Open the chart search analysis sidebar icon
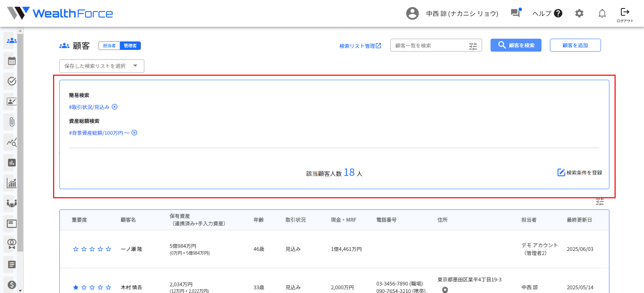Screen dimensions: 644x293 click(12, 142)
